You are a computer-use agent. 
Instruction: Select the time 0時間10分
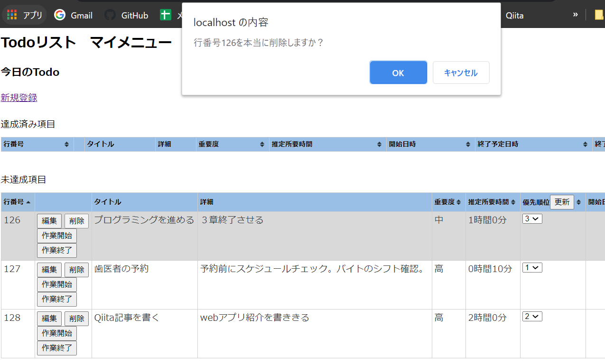[x=490, y=269]
